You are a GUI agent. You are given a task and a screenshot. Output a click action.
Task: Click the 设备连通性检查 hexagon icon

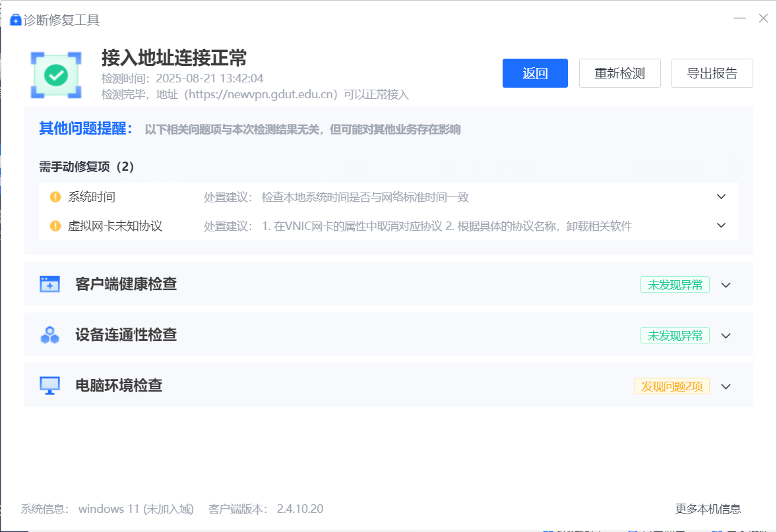pos(49,335)
